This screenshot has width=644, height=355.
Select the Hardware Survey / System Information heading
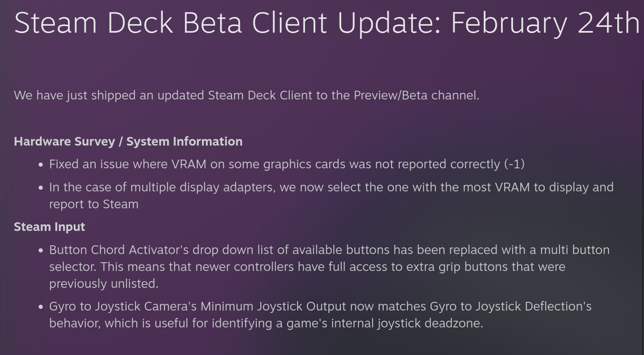point(128,142)
